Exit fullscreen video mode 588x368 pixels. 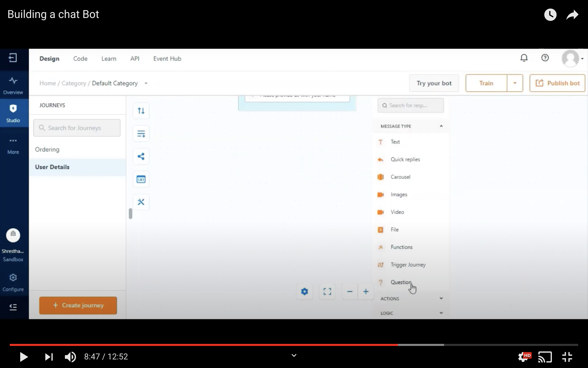click(x=567, y=357)
